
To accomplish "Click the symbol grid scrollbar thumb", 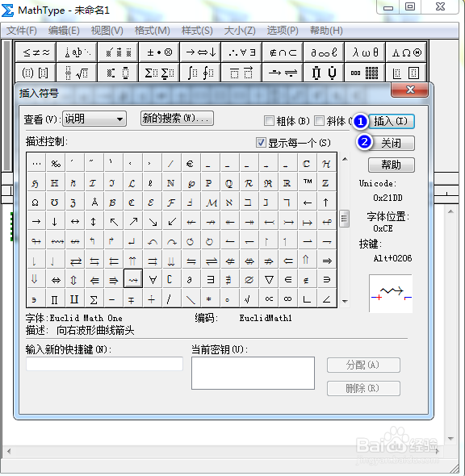I will pos(345,219).
